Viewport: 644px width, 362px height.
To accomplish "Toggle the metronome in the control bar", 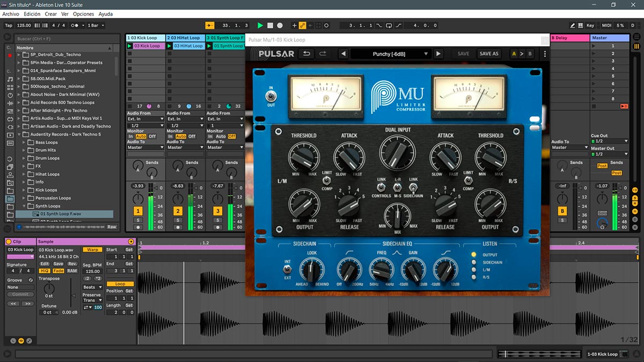I will 76,25.
